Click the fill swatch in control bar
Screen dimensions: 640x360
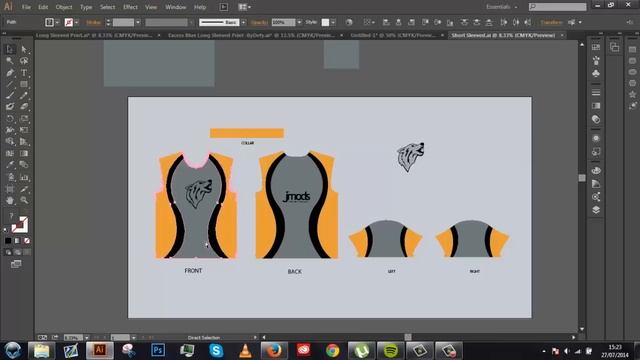49,22
